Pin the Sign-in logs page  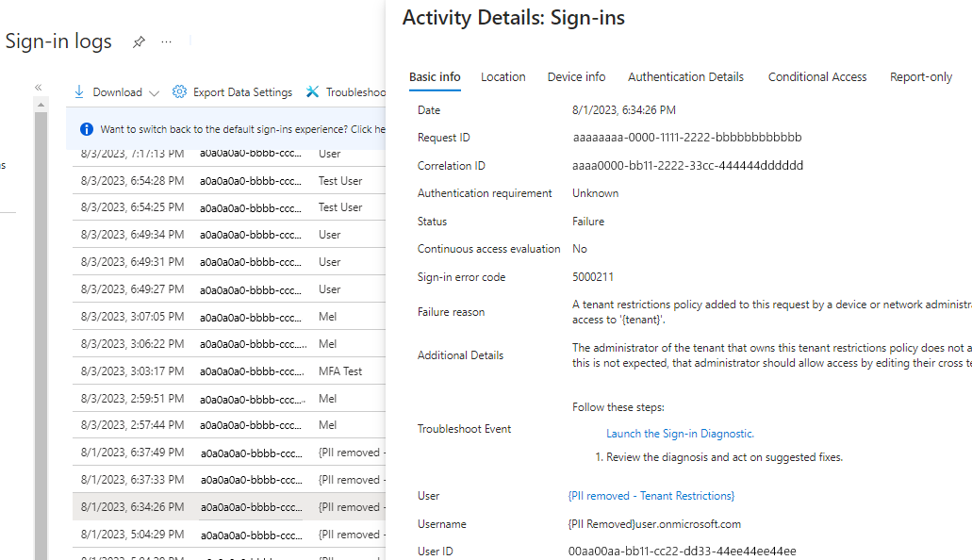(139, 41)
